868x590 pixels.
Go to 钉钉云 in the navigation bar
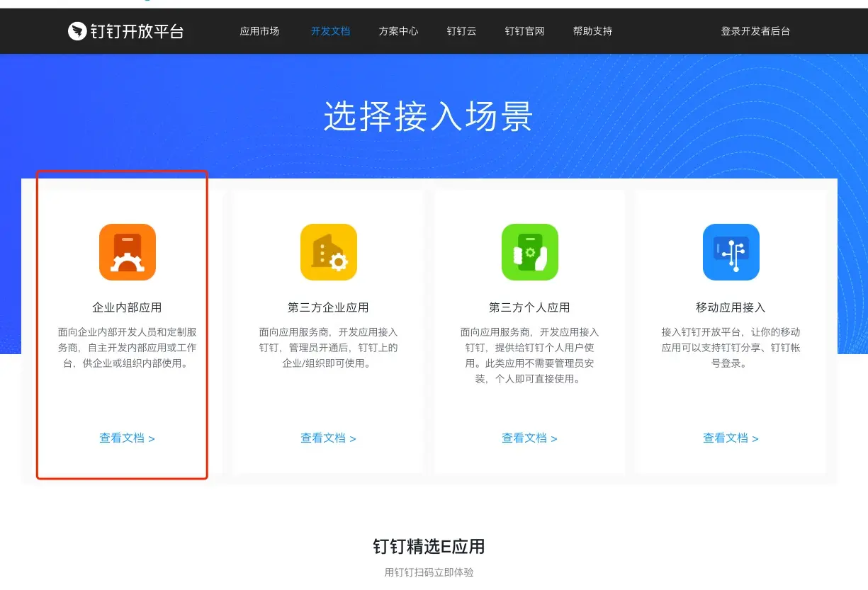pyautogui.click(x=461, y=31)
